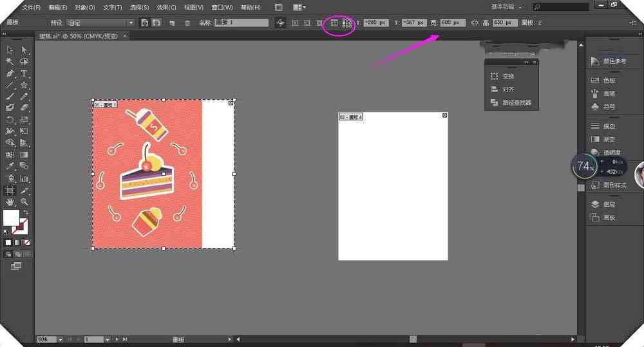
Task: Select the Gradient tool in toolbox
Action: (24, 155)
